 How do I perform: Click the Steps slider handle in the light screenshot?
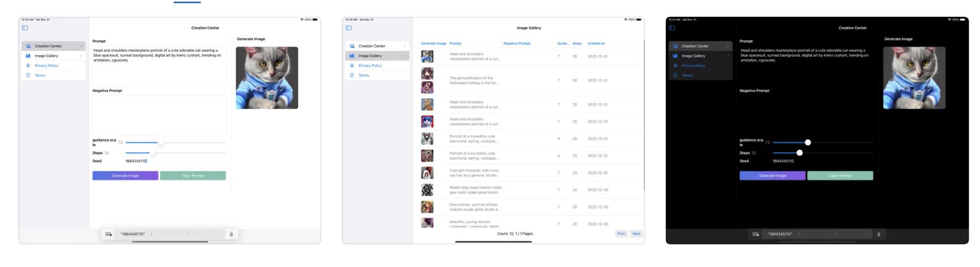click(x=153, y=153)
